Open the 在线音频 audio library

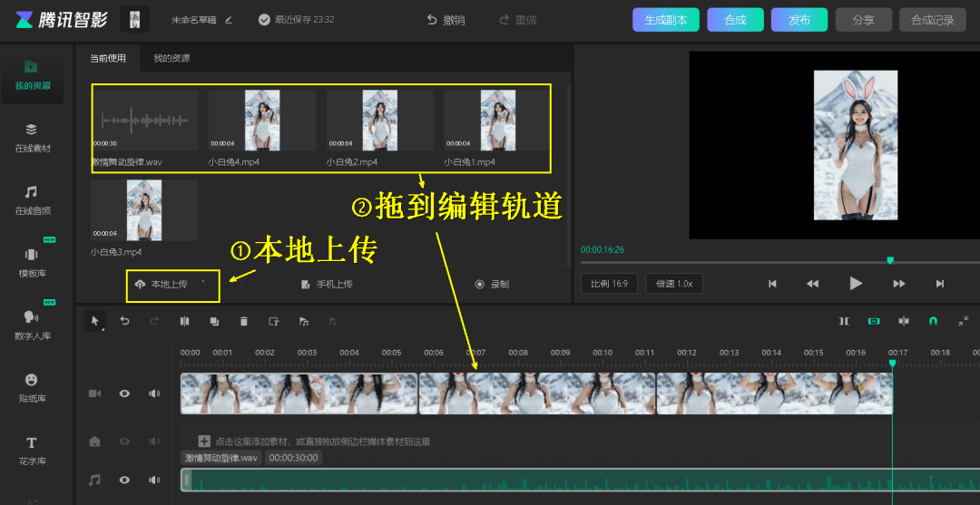pyautogui.click(x=32, y=199)
